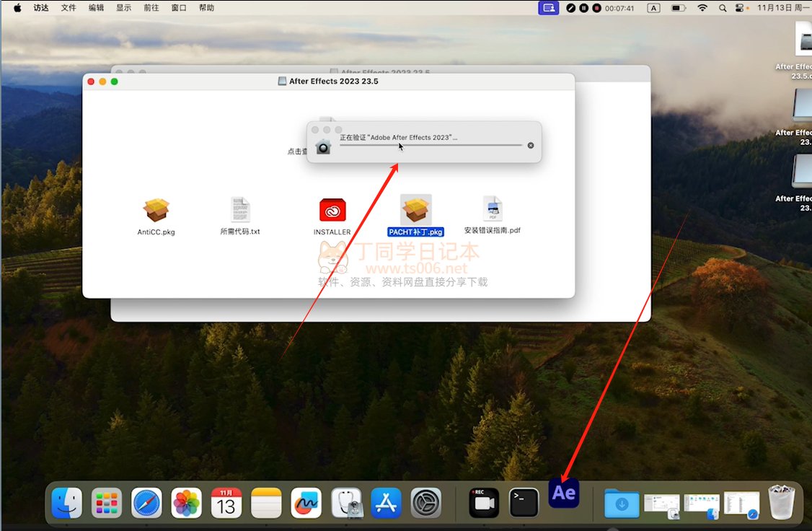
Task: Launch the Freeform app from Dock
Action: click(306, 503)
